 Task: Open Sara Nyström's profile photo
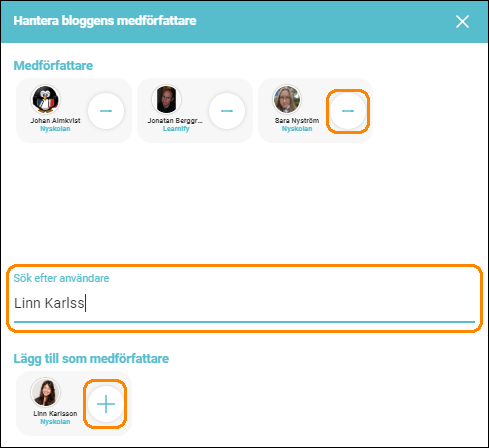click(287, 99)
